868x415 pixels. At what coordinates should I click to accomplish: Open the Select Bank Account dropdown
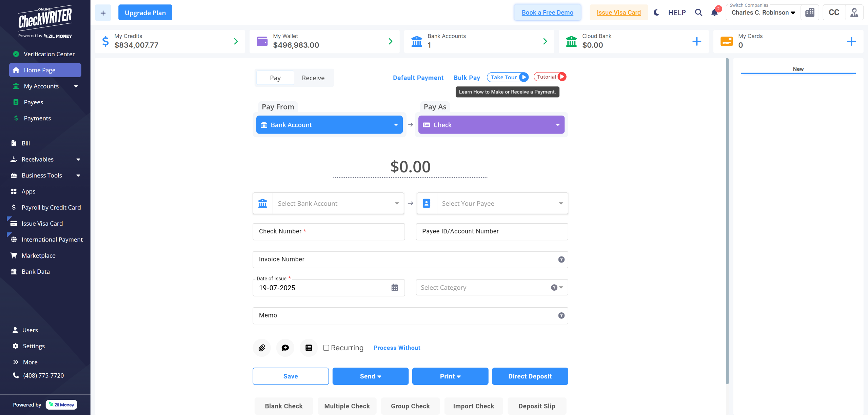coord(338,203)
